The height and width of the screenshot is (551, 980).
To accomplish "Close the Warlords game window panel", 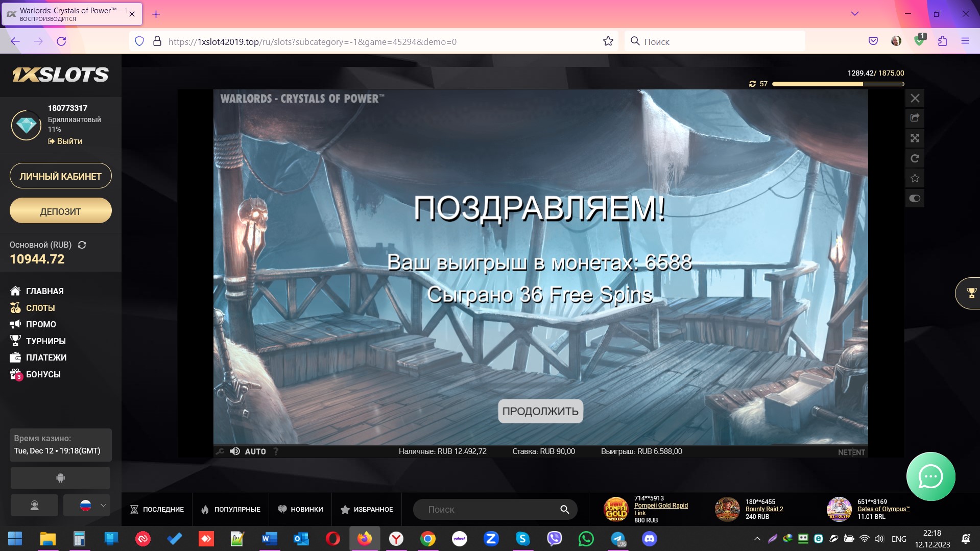I will (x=915, y=98).
